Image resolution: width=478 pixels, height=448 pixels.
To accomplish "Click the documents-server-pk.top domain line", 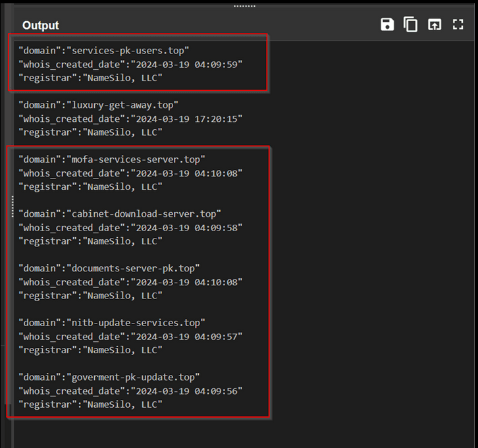I will (109, 268).
